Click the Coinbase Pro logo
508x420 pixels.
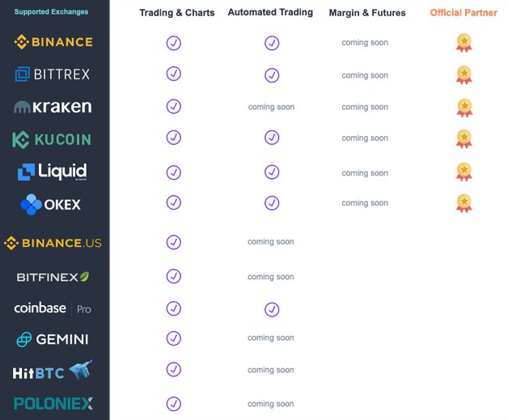pyautogui.click(x=53, y=308)
